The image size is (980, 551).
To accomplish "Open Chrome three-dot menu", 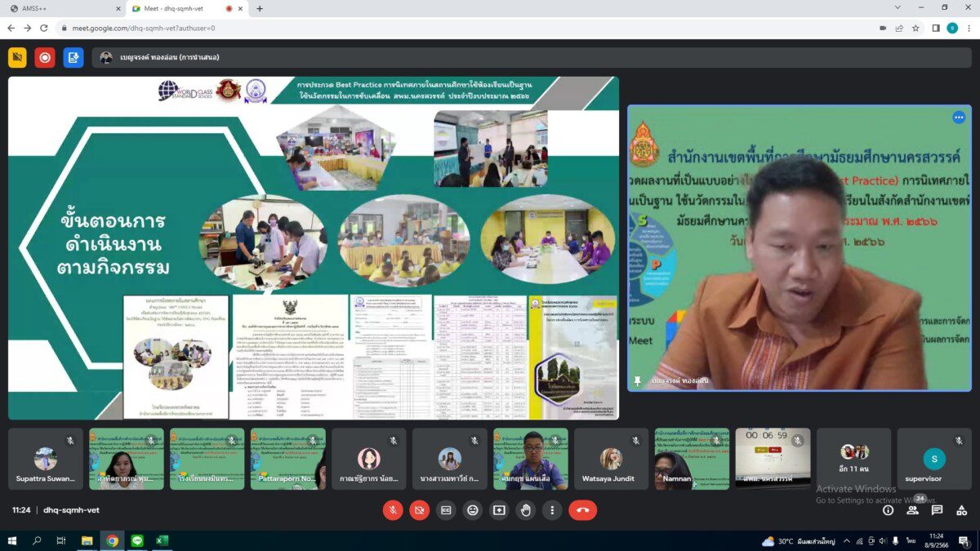I will (969, 28).
